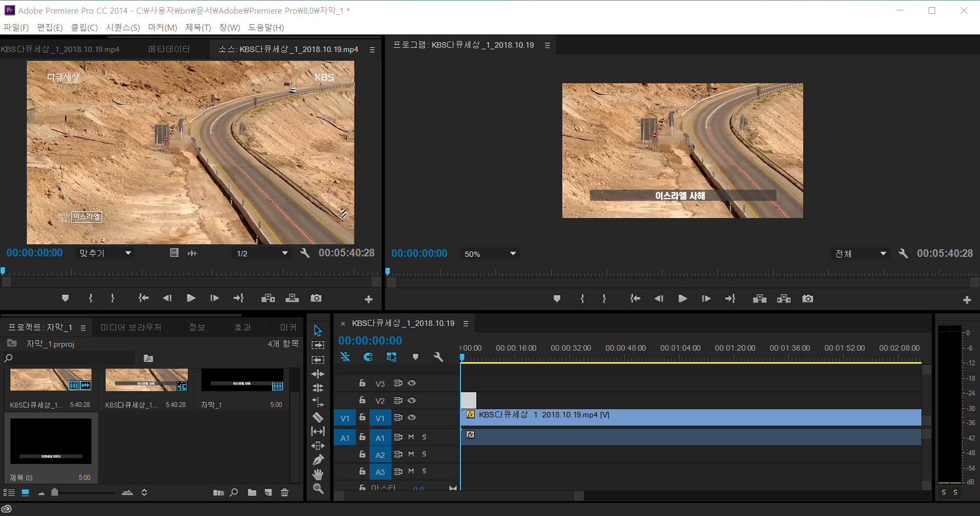This screenshot has height=516, width=980.
Task: Open sort icons dropdown in Project panel
Action: coord(144,492)
